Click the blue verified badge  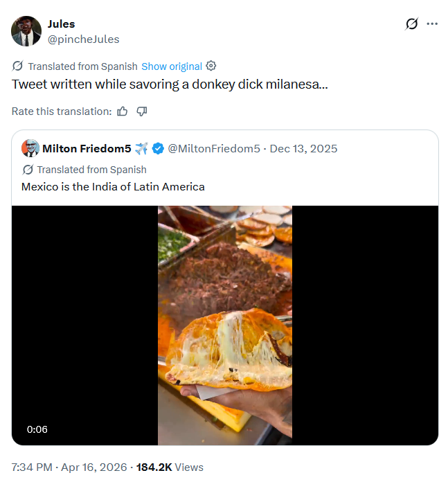click(x=158, y=148)
